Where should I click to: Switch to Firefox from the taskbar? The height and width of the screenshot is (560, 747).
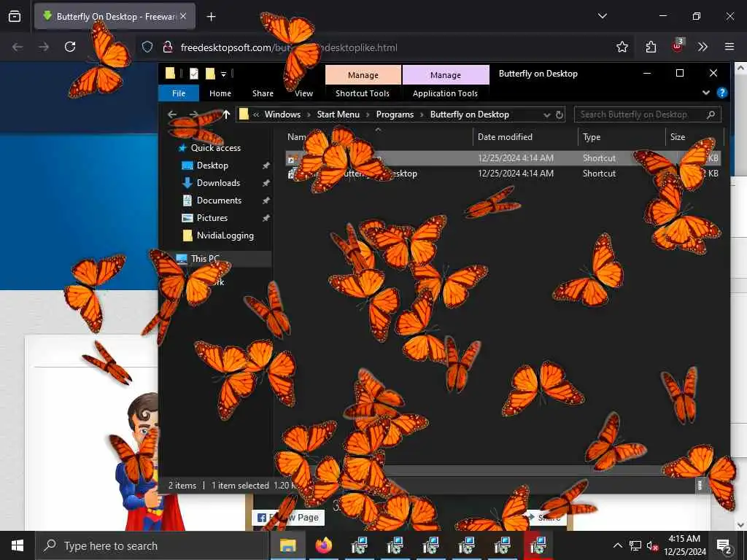click(323, 545)
